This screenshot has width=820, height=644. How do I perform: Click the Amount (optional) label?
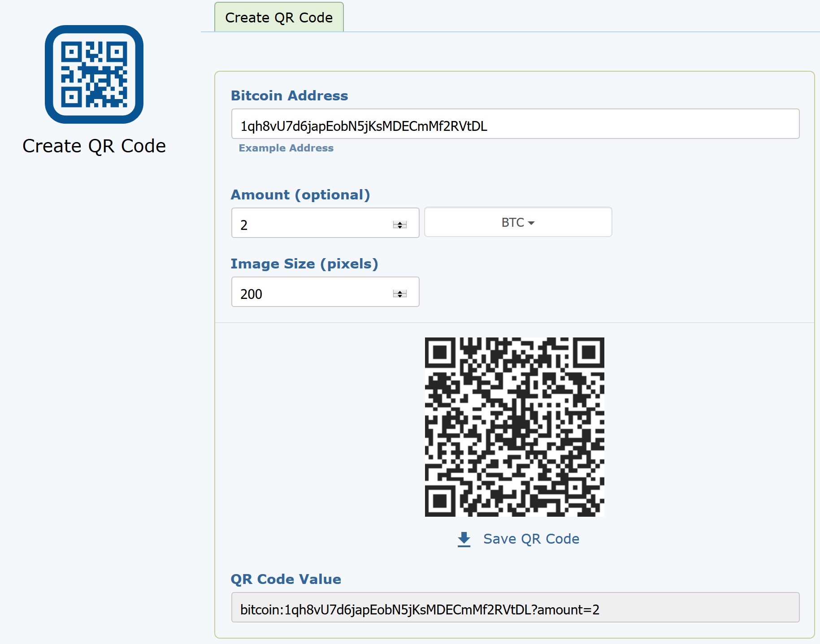click(x=300, y=195)
